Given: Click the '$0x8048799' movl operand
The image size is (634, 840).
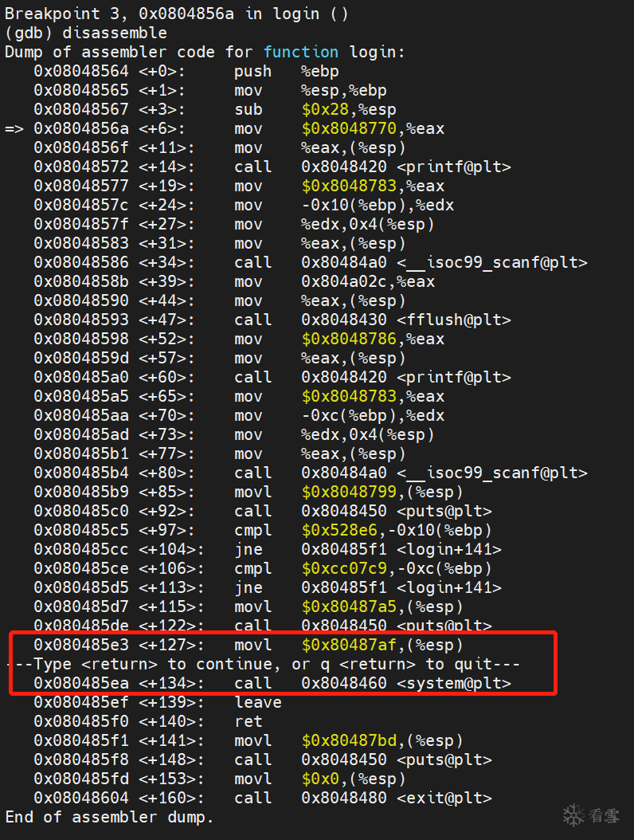Looking at the screenshot, I should click(349, 492).
